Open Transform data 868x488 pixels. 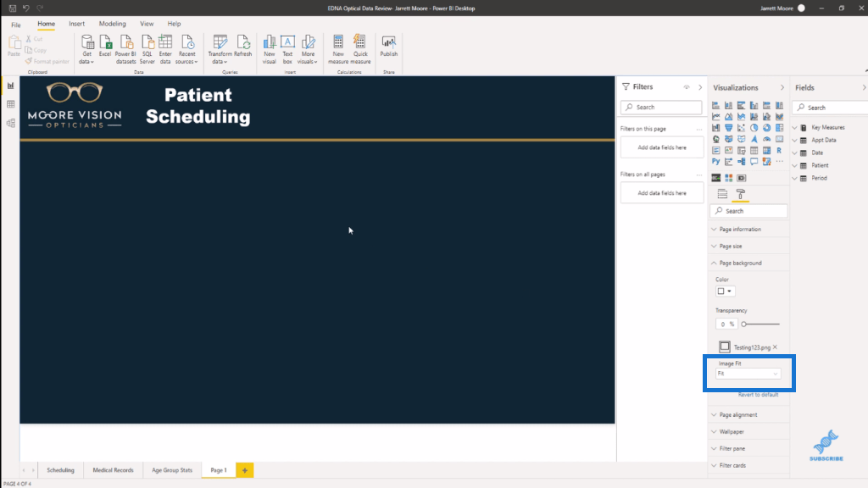[x=220, y=49]
